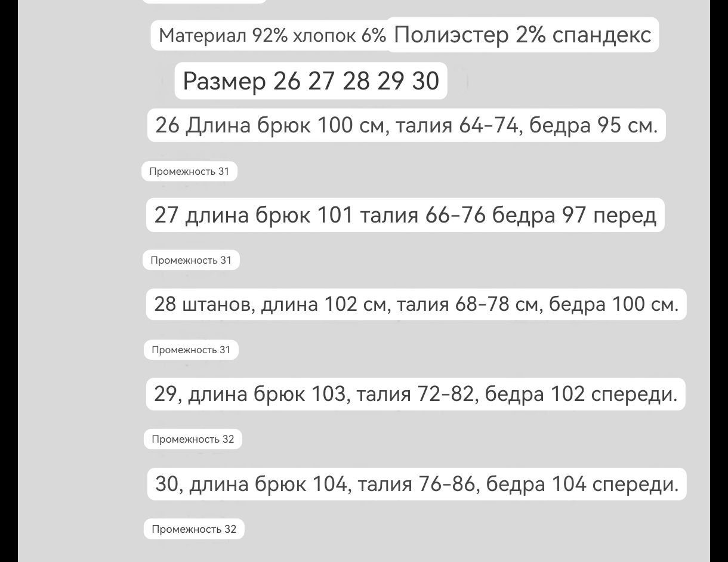This screenshot has width=728, height=562.
Task: Click 'талия 66-76' in size 27 line
Action: (x=422, y=215)
